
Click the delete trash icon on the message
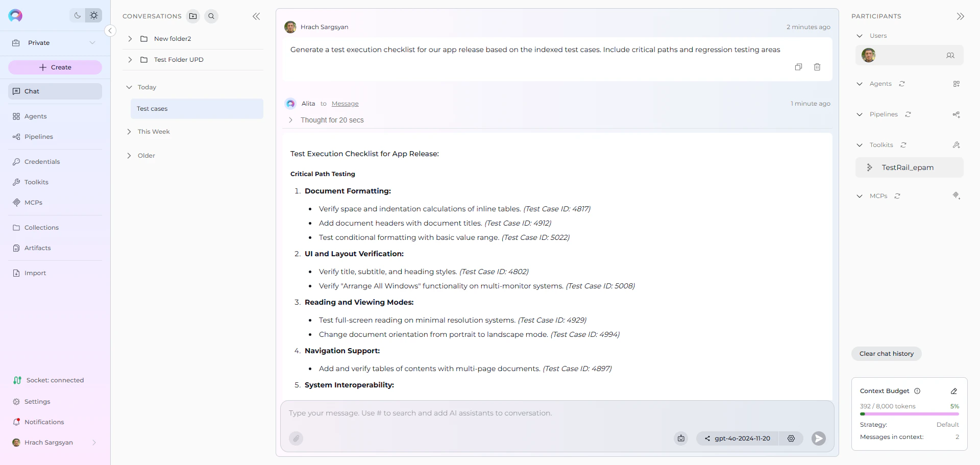click(x=817, y=67)
